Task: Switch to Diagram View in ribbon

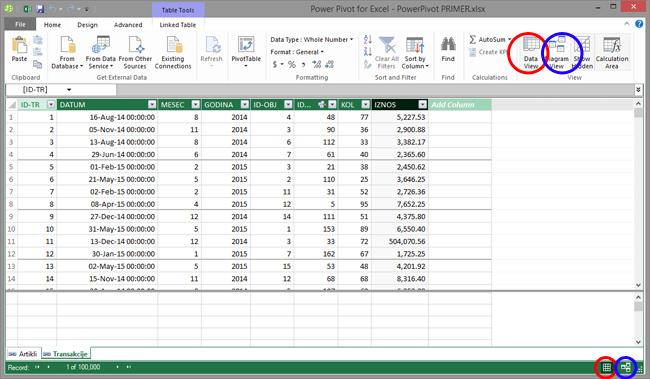Action: (557, 53)
